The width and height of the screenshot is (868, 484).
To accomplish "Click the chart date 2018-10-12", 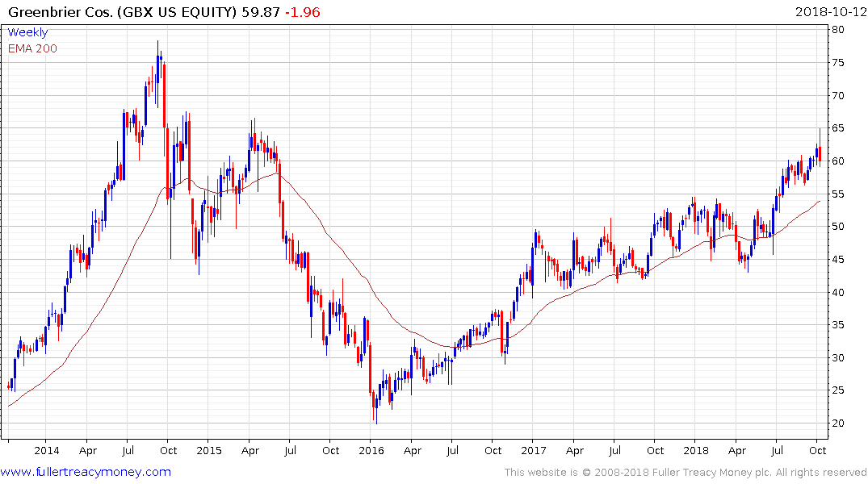I will [830, 12].
